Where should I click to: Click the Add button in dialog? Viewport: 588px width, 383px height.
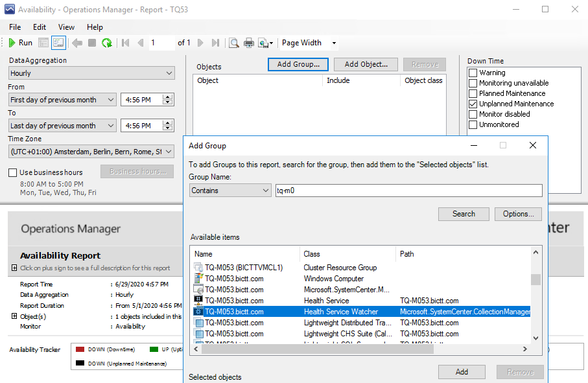tap(462, 372)
